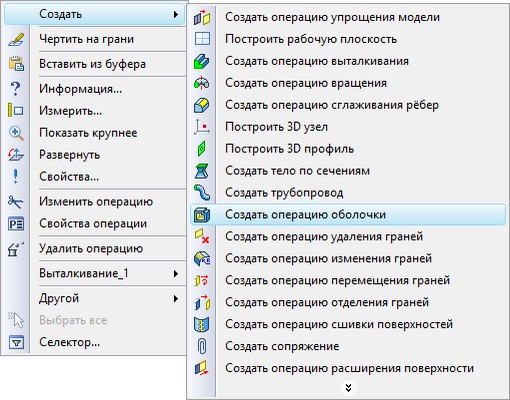This screenshot has width=510, height=400.
Task: Expand the Выталкивание_1 submenu
Action: (x=176, y=274)
